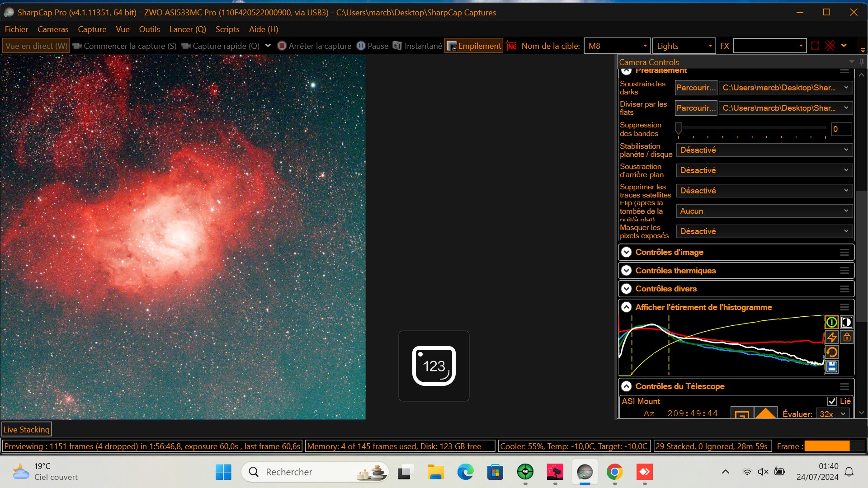
Task: Collapse the histogram stretch section
Action: coord(626,307)
